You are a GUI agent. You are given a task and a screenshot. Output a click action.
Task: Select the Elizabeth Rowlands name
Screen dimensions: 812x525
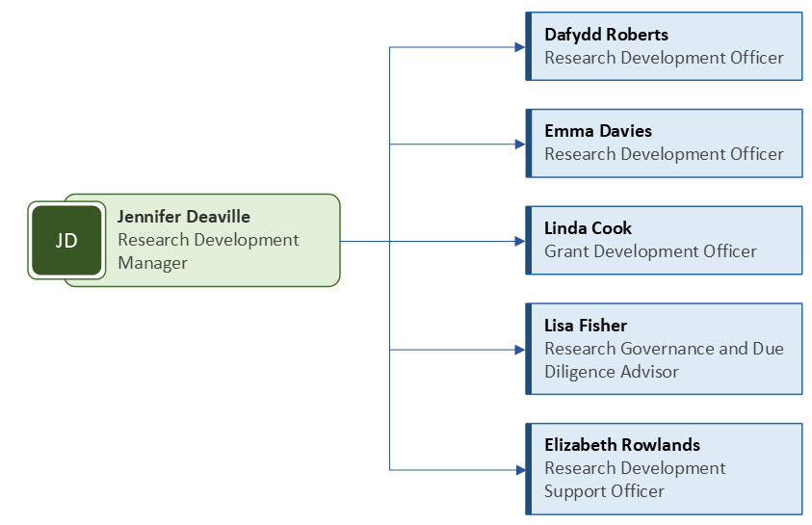(622, 445)
